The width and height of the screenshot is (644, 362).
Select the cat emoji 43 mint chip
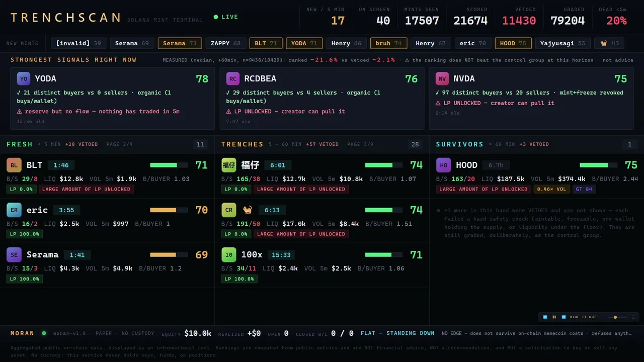pyautogui.click(x=609, y=43)
